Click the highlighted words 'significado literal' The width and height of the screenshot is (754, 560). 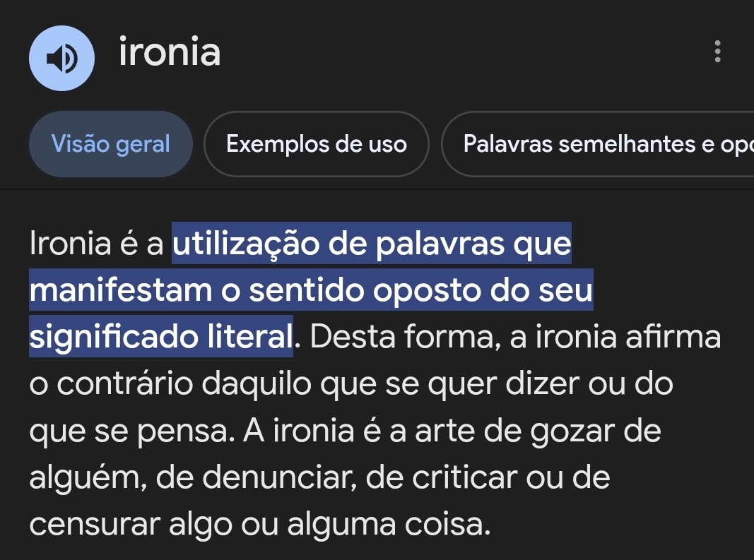click(161, 337)
